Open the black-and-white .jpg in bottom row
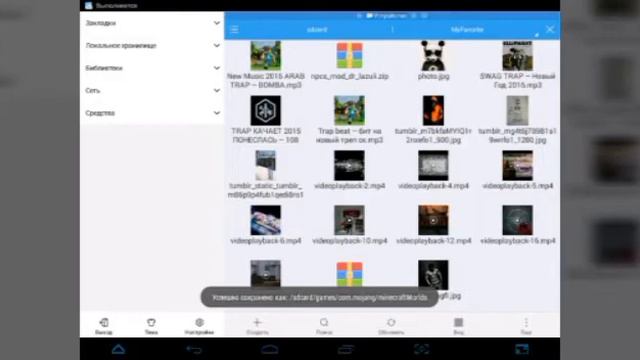 (x=433, y=274)
